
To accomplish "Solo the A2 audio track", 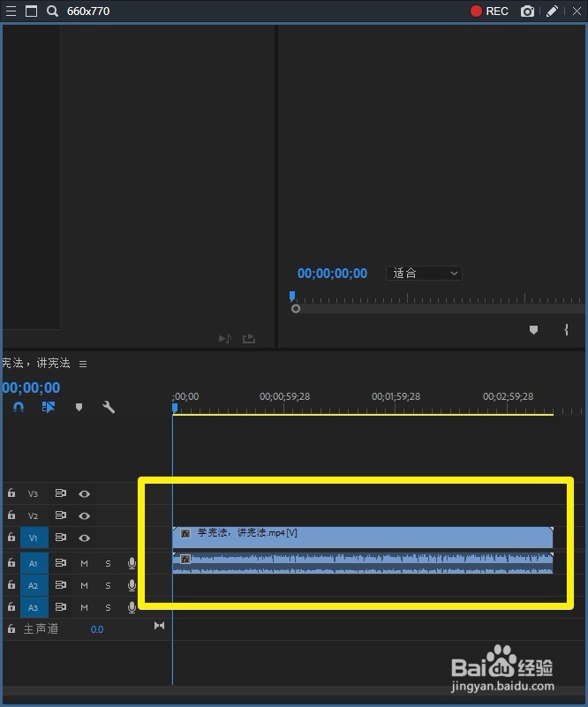I will [x=108, y=585].
